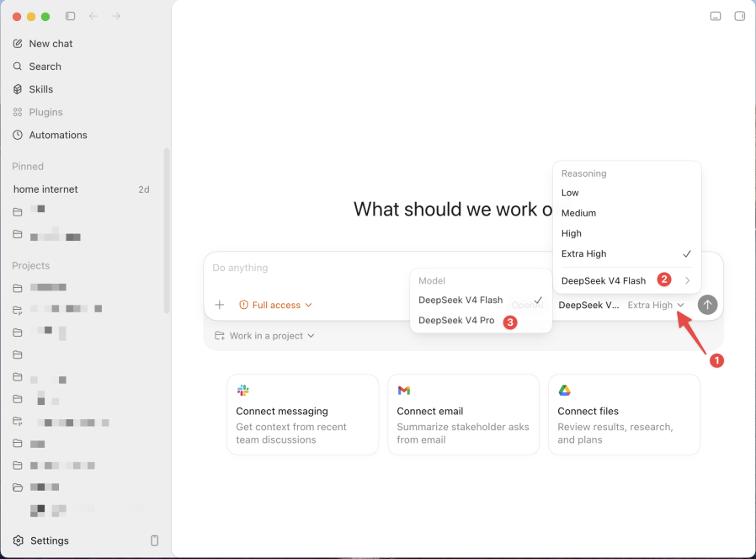Click the Settings gear icon

(19, 540)
